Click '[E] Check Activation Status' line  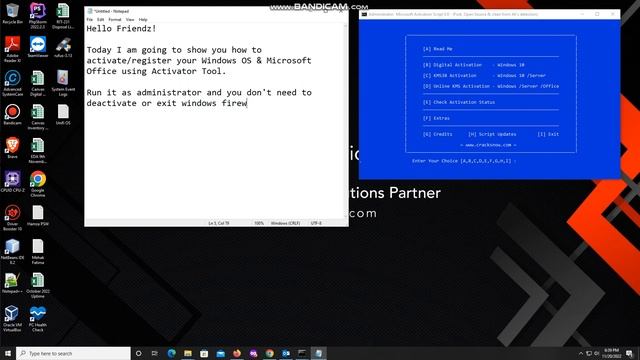(459, 102)
